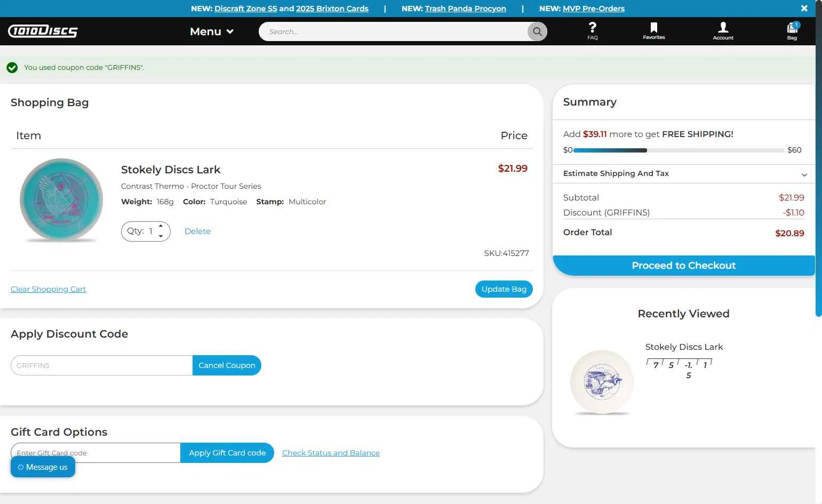Click the Recently Viewed flight numbers 7 5 -1.5 1

[679, 369]
